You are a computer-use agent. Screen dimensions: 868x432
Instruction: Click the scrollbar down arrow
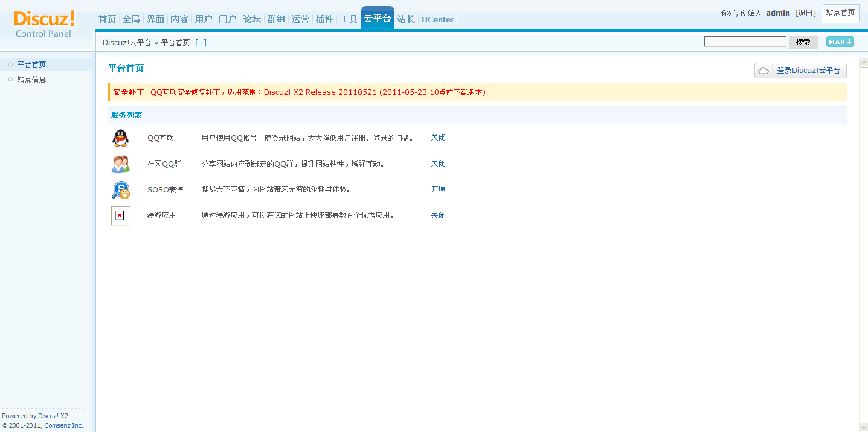tap(864, 427)
